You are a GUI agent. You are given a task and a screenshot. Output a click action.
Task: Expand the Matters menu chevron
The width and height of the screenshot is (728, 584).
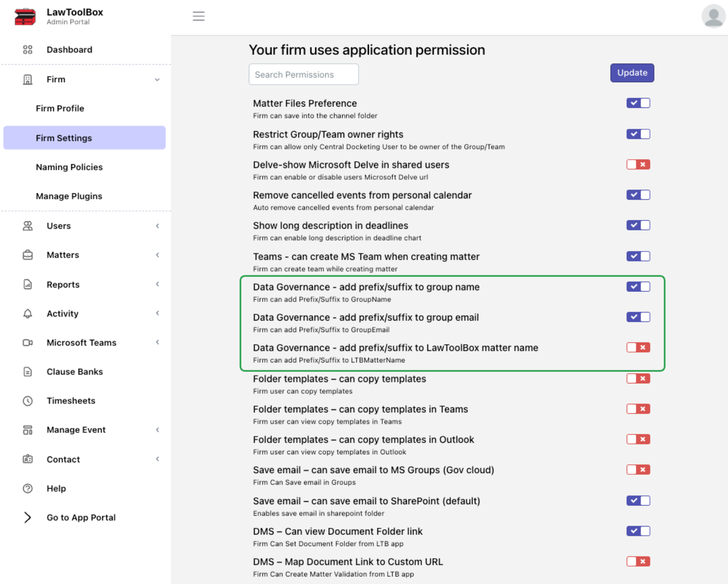pos(157,255)
